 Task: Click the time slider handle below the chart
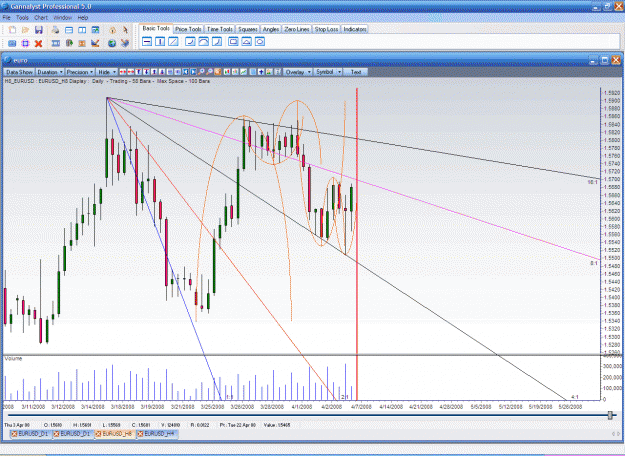[x=610, y=415]
